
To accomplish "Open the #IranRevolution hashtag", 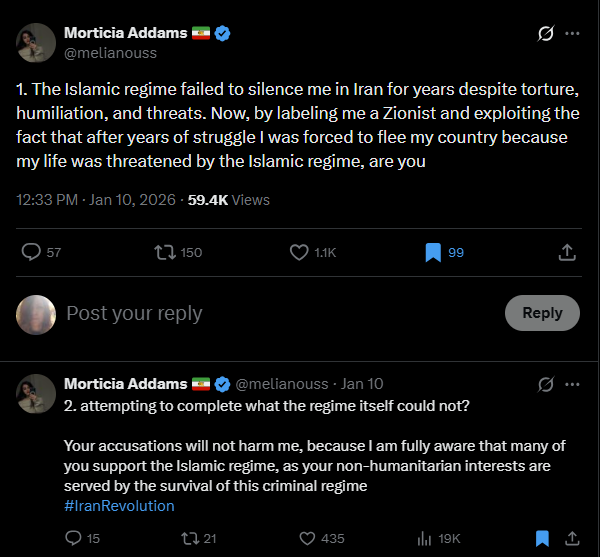I will [118, 505].
